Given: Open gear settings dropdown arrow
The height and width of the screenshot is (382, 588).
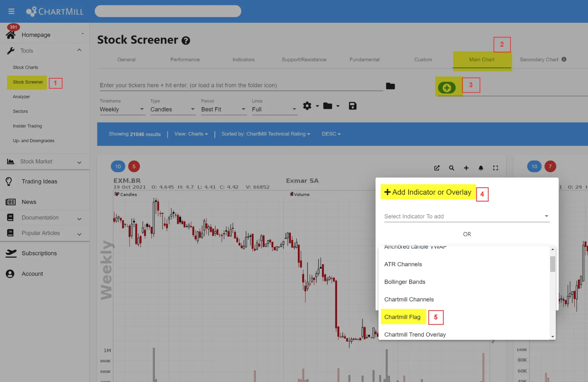Looking at the screenshot, I should pyautogui.click(x=317, y=106).
